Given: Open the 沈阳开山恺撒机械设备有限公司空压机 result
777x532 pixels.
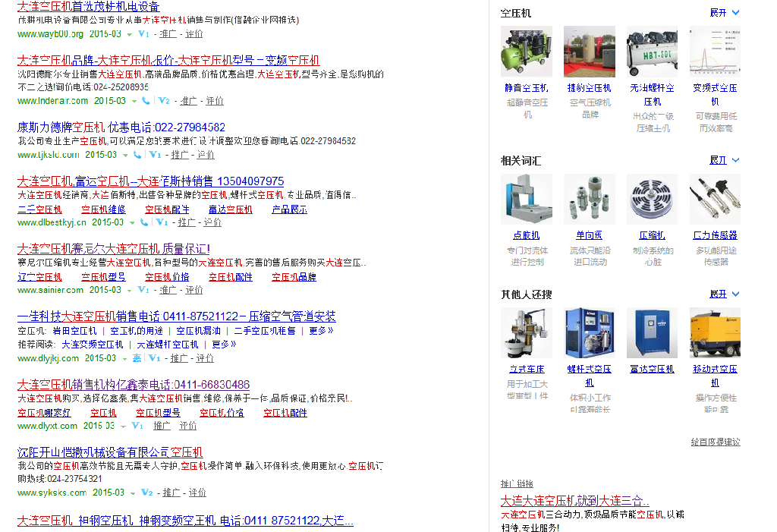Looking at the screenshot, I should [110, 452].
